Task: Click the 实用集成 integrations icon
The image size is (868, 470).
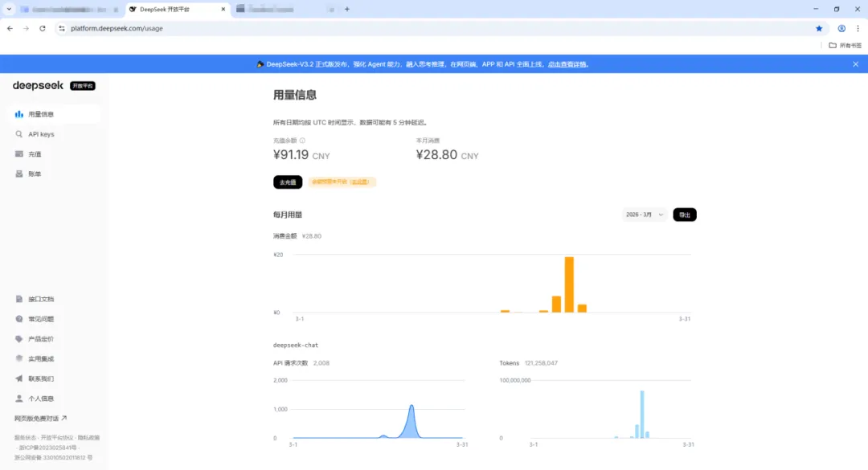Action: [x=18, y=359]
